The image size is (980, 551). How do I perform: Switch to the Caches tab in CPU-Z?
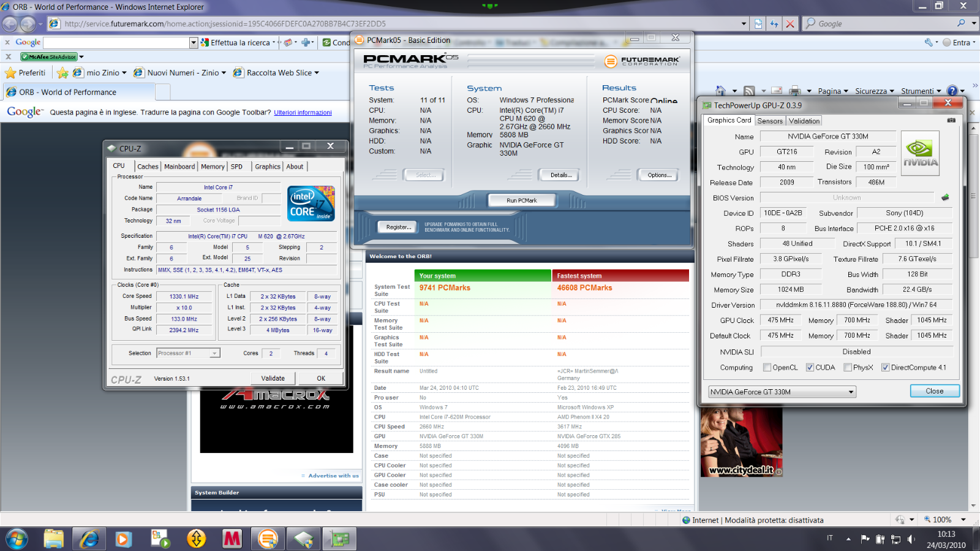148,167
